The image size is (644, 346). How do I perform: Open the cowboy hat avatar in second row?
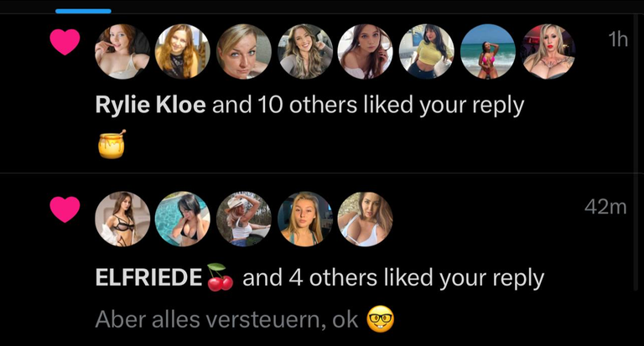tap(244, 219)
